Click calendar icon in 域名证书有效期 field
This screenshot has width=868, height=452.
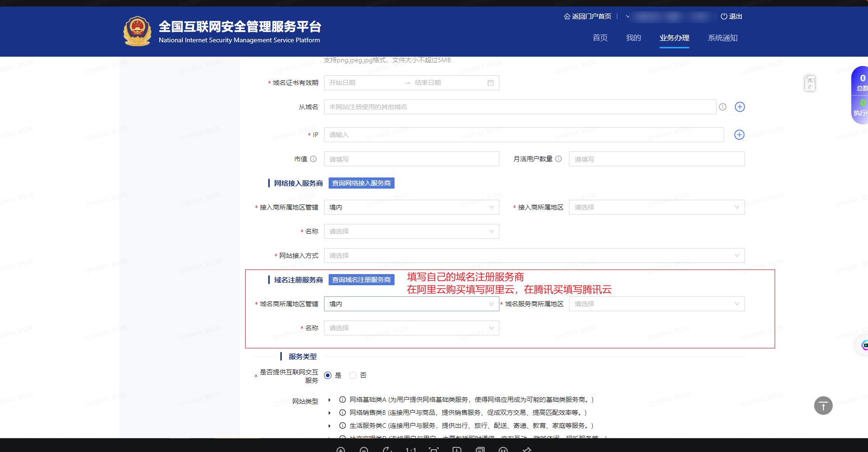point(491,83)
